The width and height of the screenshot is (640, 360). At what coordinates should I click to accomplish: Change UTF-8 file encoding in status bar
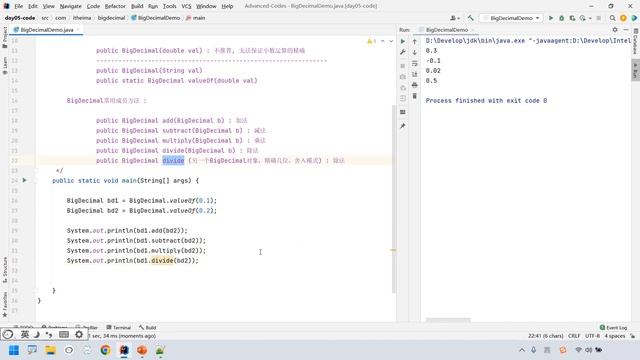pyautogui.click(x=592, y=336)
